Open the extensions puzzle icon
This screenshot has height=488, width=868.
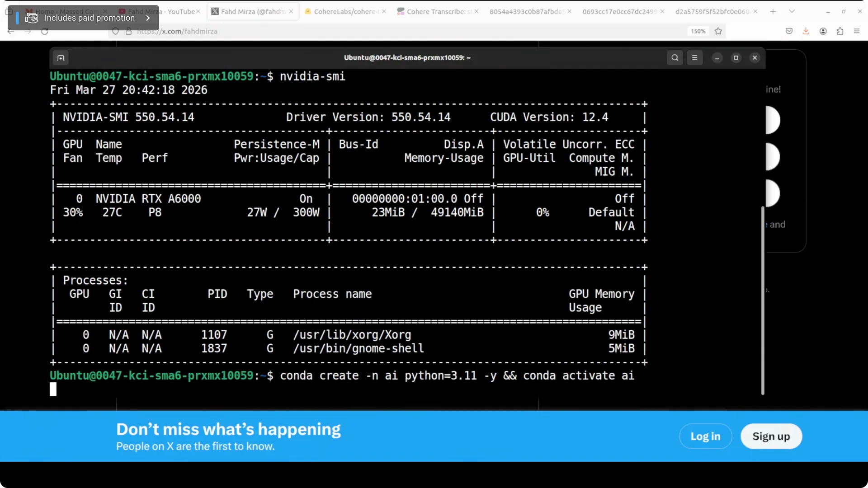point(840,31)
